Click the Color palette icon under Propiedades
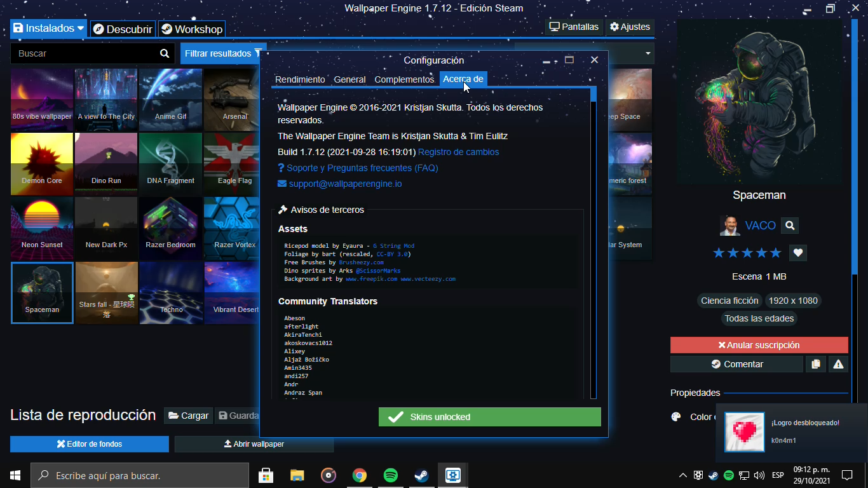Viewport: 868px width, 488px height. click(x=676, y=417)
